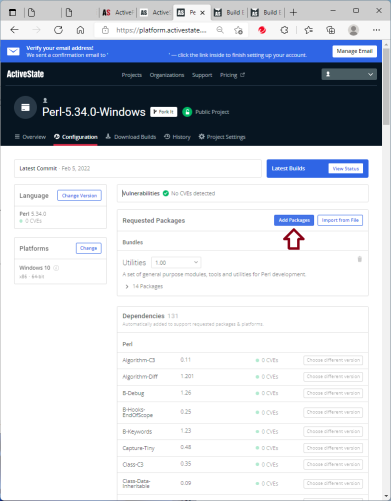Open browser settings and more menu
391x501 pixels.
click(376, 30)
